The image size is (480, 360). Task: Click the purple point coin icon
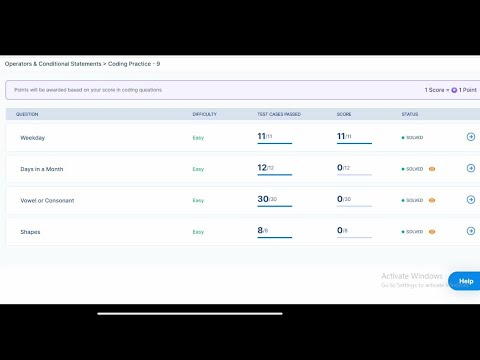pos(454,90)
